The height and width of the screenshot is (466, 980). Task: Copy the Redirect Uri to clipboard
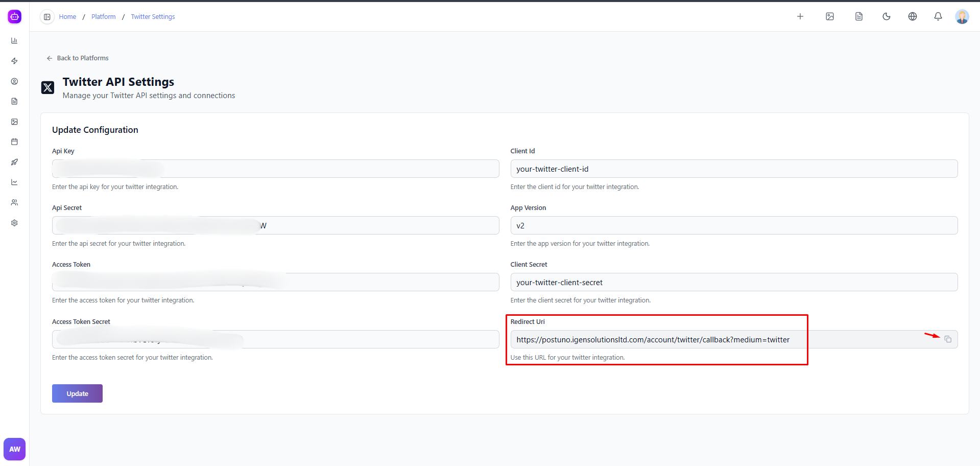(x=948, y=339)
